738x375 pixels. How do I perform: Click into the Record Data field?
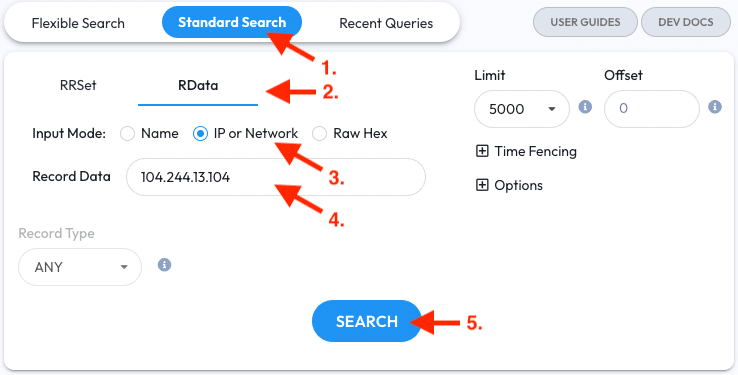pos(276,177)
